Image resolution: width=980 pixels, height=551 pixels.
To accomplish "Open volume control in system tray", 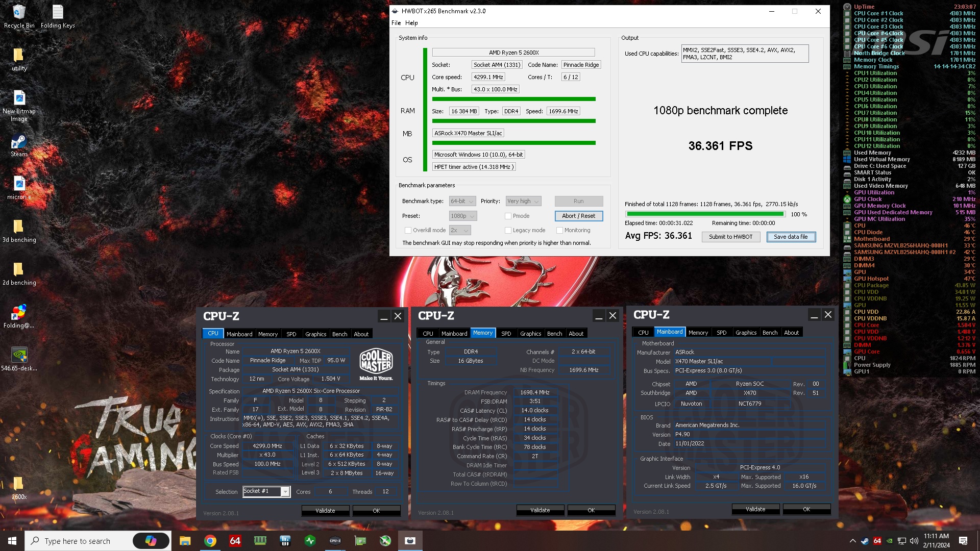I will point(914,541).
